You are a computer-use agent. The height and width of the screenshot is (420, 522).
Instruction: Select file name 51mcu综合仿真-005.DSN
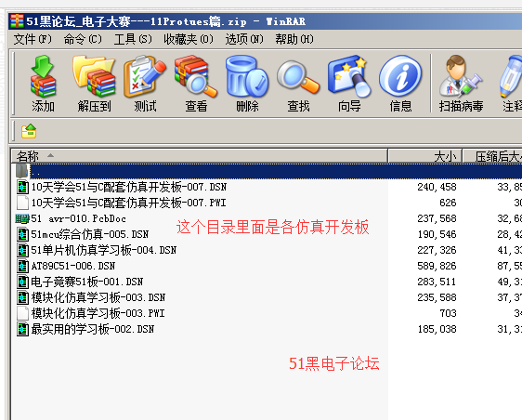point(90,234)
